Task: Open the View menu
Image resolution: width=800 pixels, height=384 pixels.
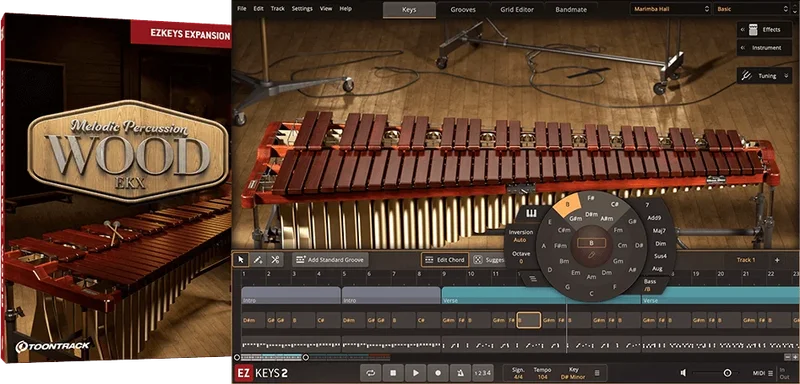Action: [326, 9]
